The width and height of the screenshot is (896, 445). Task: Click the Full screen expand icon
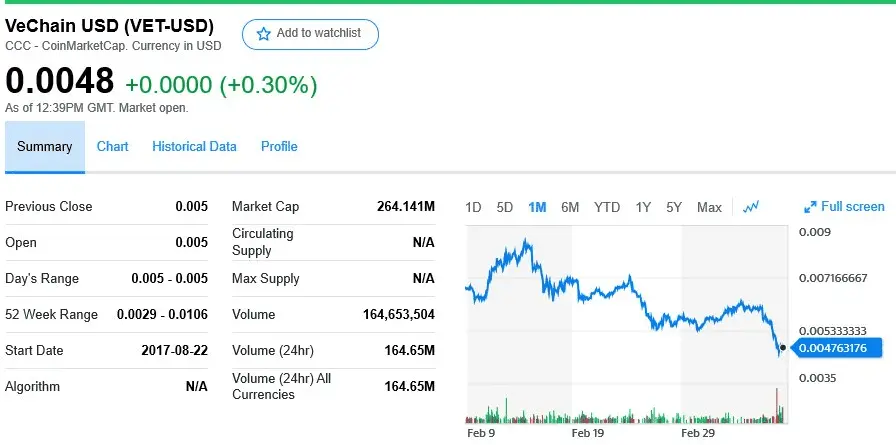point(810,207)
